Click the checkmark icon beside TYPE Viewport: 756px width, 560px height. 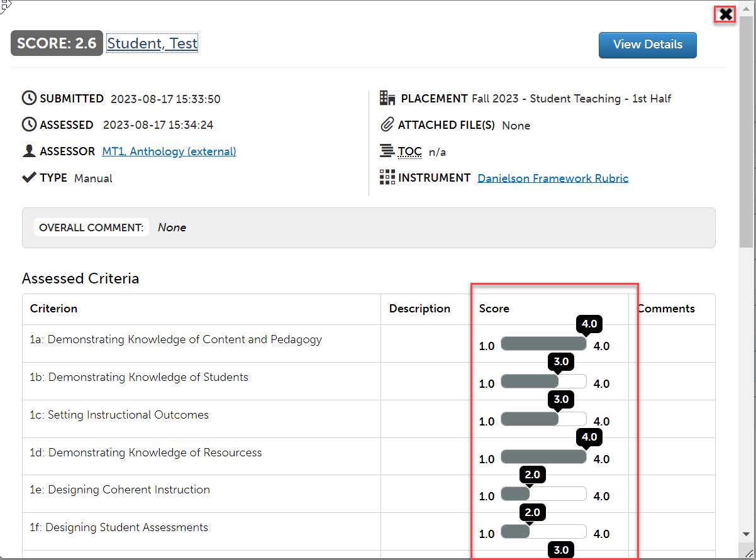pyautogui.click(x=29, y=177)
